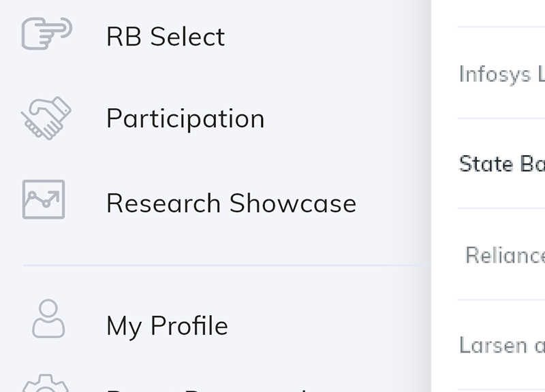
Task: Open the My Profile menu label
Action: 167,326
